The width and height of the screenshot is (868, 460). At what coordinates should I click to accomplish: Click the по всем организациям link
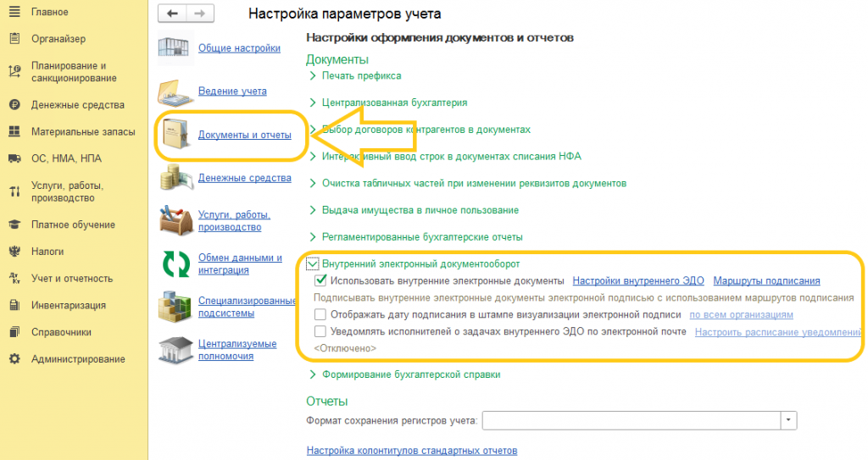[x=741, y=314]
